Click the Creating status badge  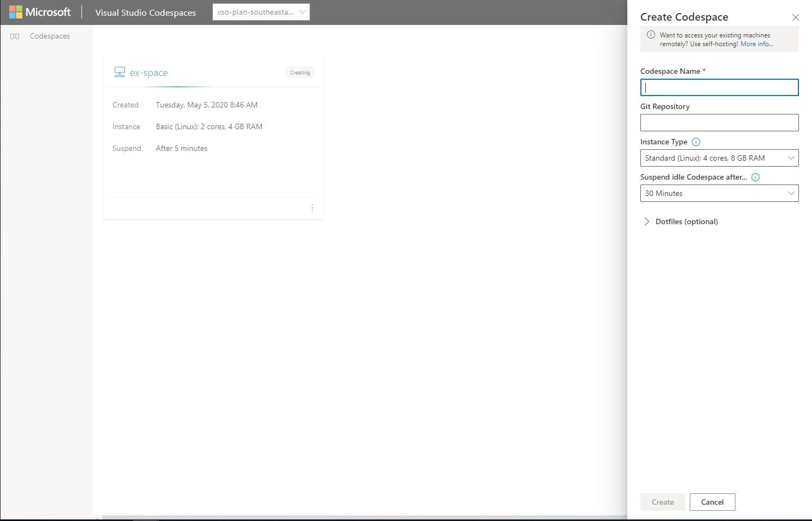click(300, 72)
